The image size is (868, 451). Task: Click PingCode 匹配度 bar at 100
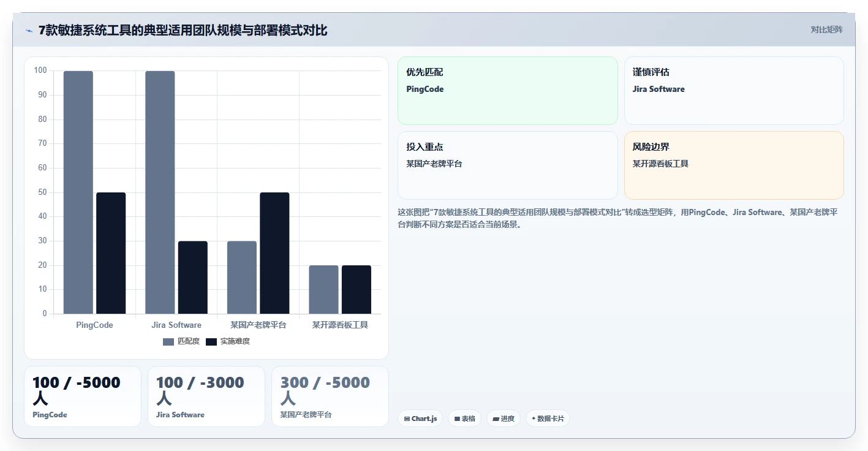(x=78, y=192)
